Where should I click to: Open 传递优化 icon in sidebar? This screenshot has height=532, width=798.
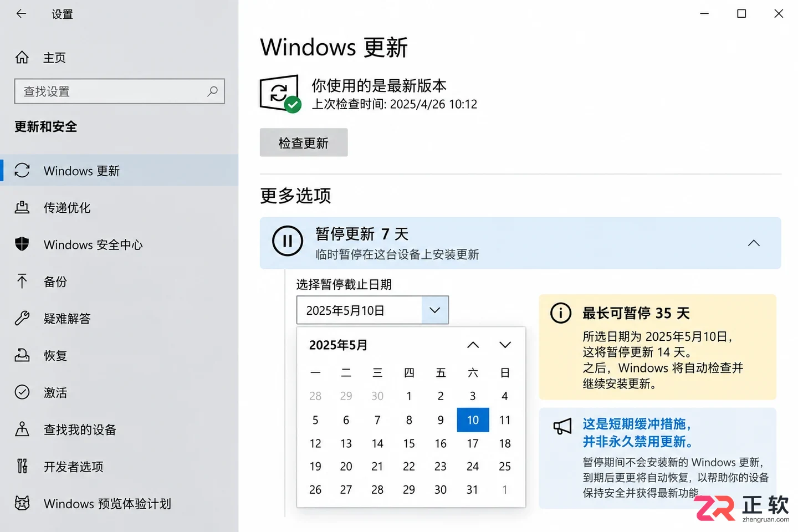(x=22, y=207)
